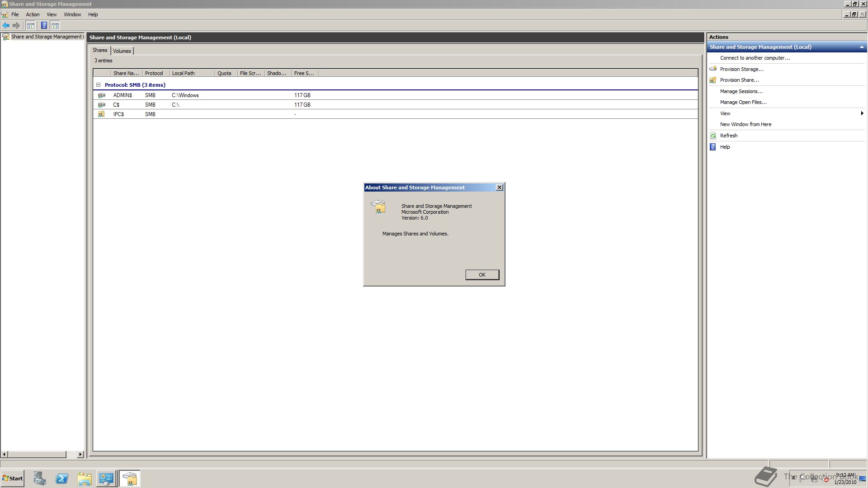Click the C:\Windows local path cell
Screen dimensions: 868x488
tap(185, 95)
